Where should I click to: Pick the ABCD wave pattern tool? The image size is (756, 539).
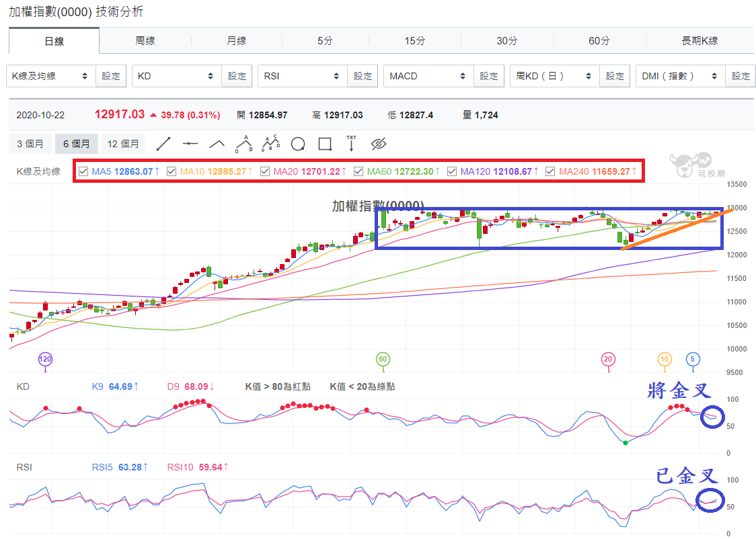tap(271, 144)
